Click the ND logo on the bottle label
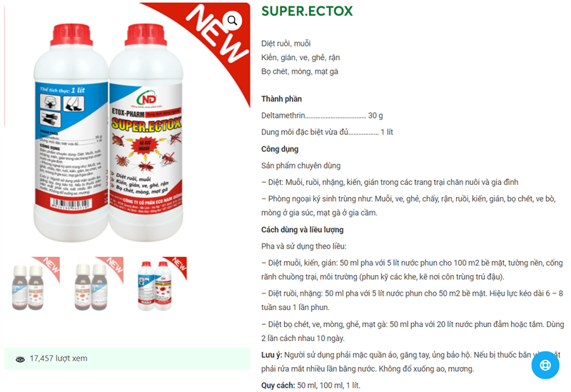 147,99
